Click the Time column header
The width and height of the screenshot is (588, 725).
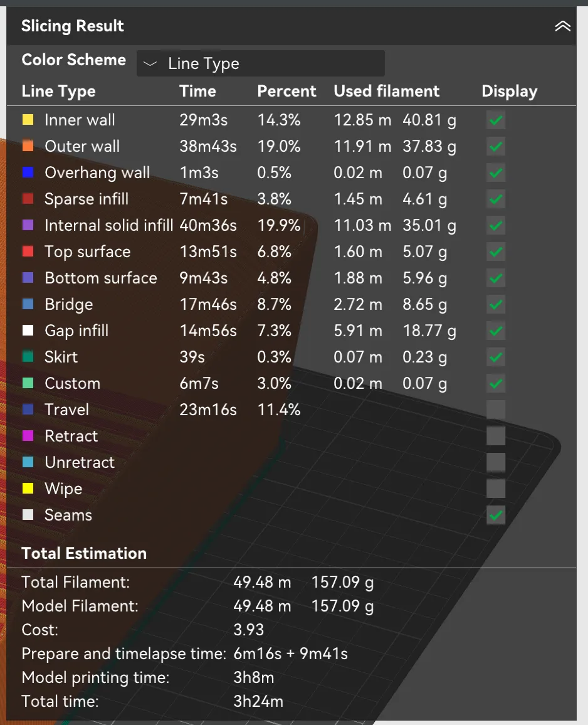(x=197, y=91)
